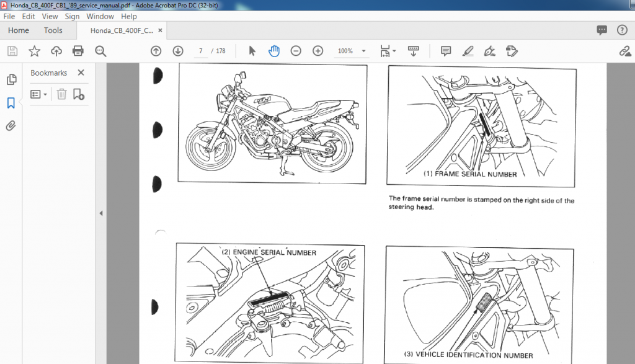Open the notifications chat icon
This screenshot has width=635, height=364.
pyautogui.click(x=602, y=30)
